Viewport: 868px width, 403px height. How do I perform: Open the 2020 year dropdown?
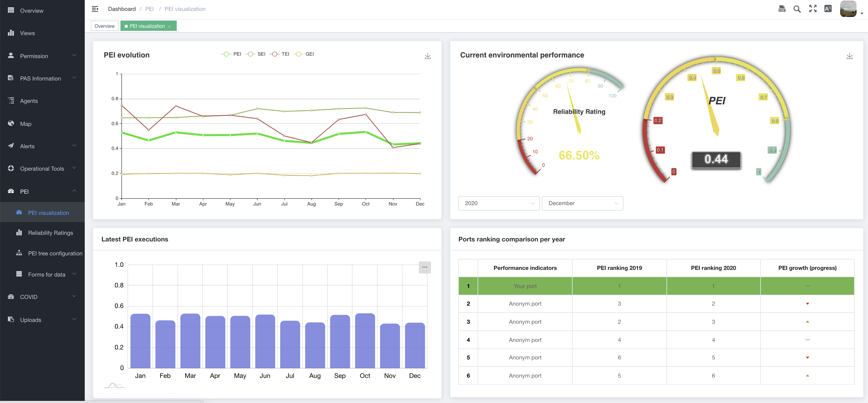(x=499, y=203)
